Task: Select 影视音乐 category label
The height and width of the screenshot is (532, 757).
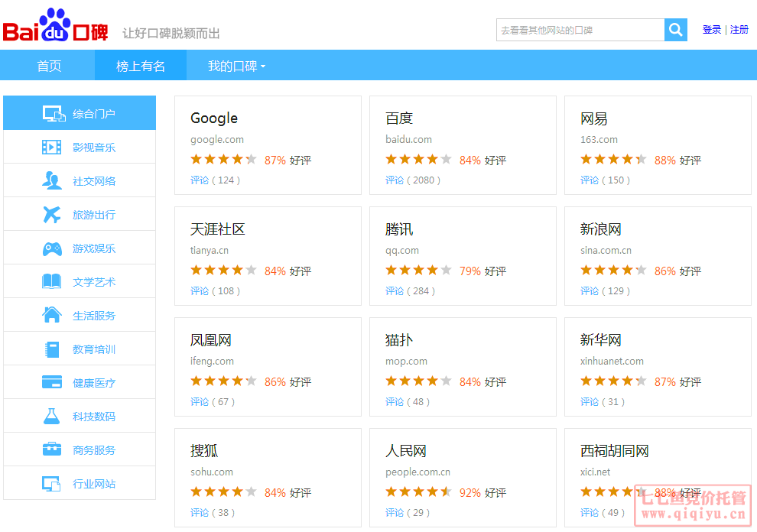Action: pos(93,148)
